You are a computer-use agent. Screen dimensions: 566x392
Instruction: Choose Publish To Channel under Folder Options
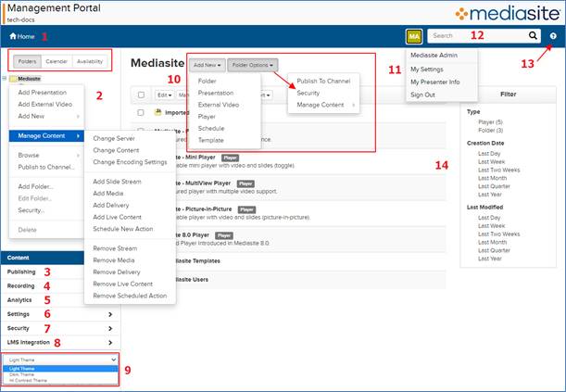pos(323,82)
